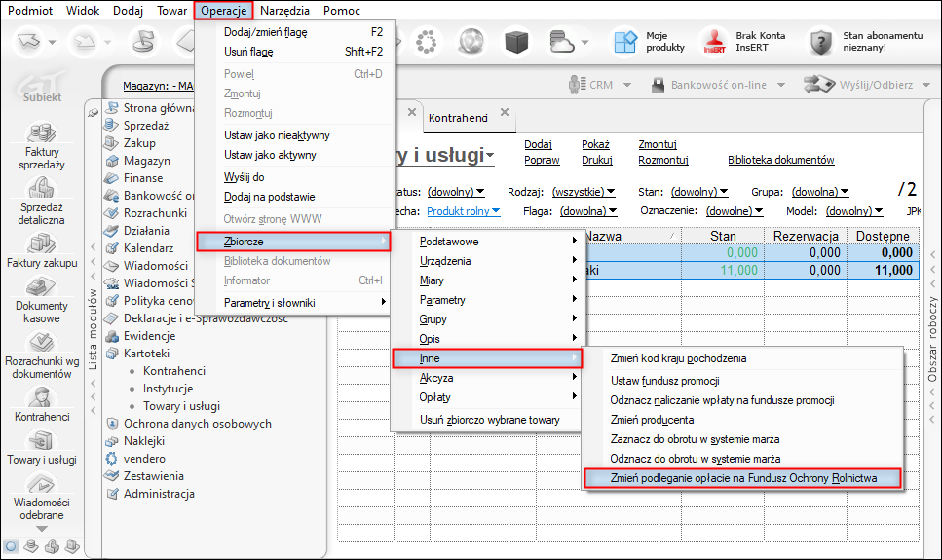The image size is (942, 560).
Task: Open Rozrachunki wg dokumentów sidebar shortcut
Action: 42,355
